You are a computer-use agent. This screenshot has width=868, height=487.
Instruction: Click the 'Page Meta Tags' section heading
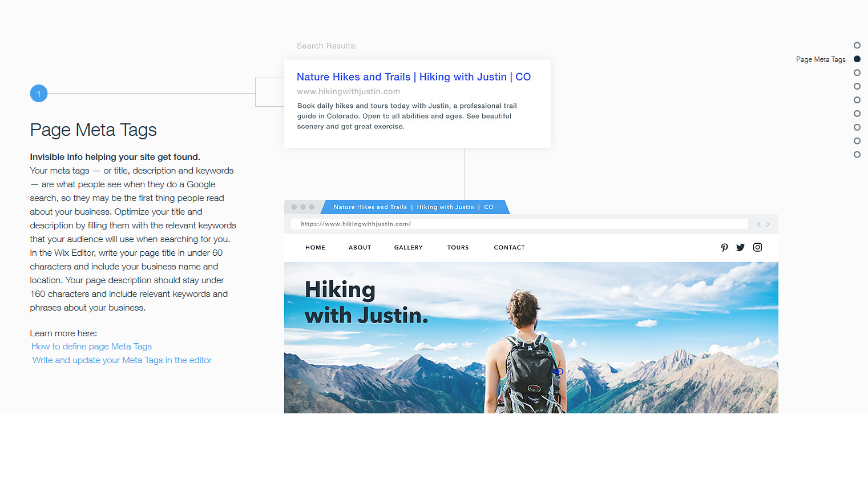(93, 130)
